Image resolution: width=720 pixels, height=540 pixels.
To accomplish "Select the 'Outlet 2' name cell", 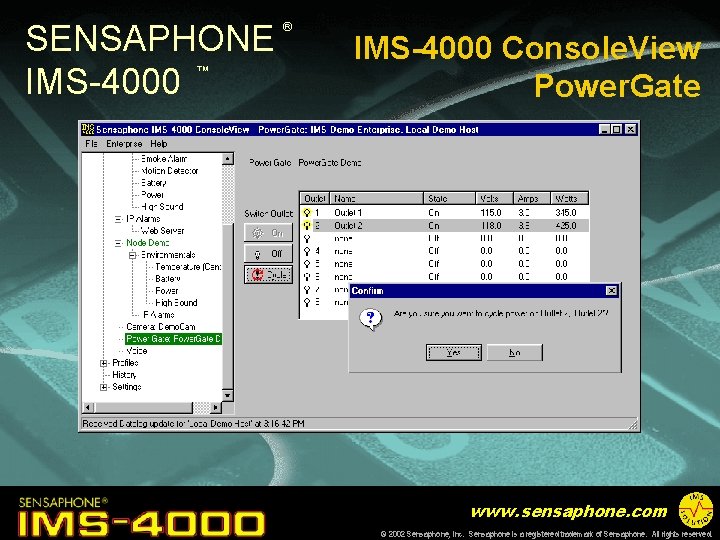I will (348, 225).
